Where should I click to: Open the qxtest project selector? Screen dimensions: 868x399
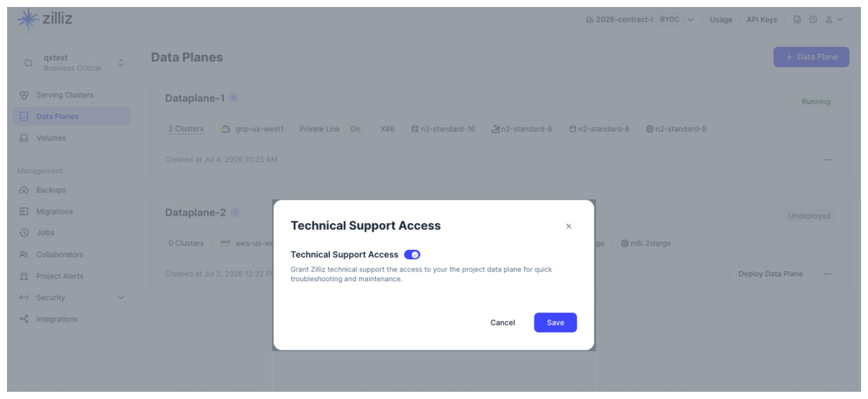pyautogui.click(x=72, y=63)
